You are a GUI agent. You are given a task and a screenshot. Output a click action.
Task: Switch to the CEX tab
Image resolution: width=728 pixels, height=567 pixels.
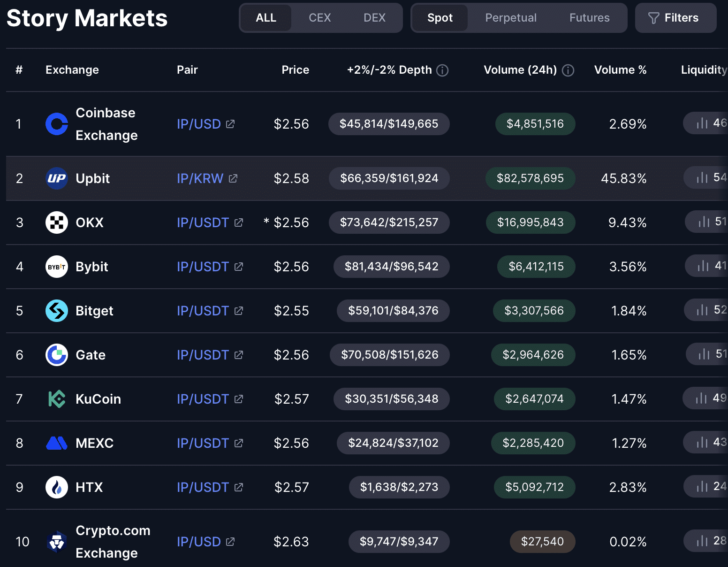click(x=320, y=18)
